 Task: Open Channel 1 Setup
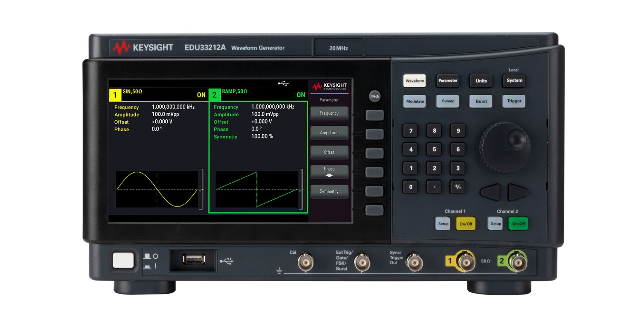(443, 224)
